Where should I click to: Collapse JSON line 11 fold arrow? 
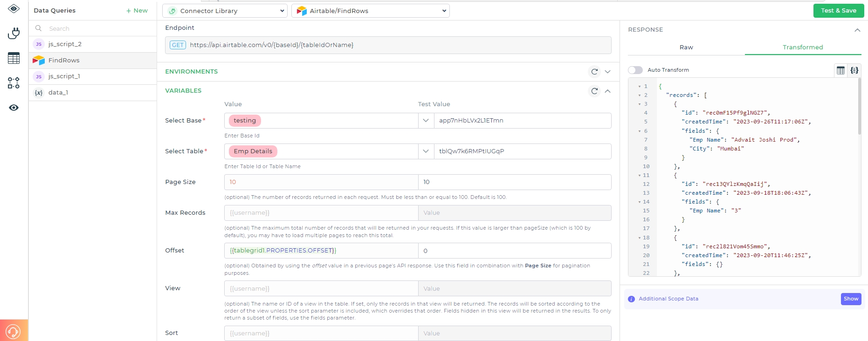coord(640,176)
